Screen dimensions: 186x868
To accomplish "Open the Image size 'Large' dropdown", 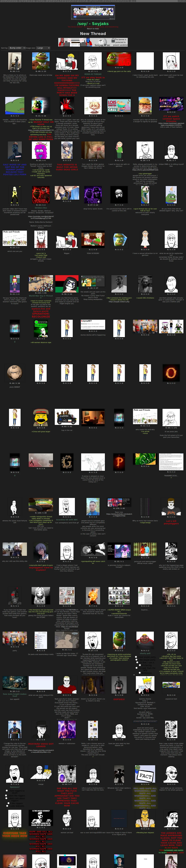I will point(43,48).
